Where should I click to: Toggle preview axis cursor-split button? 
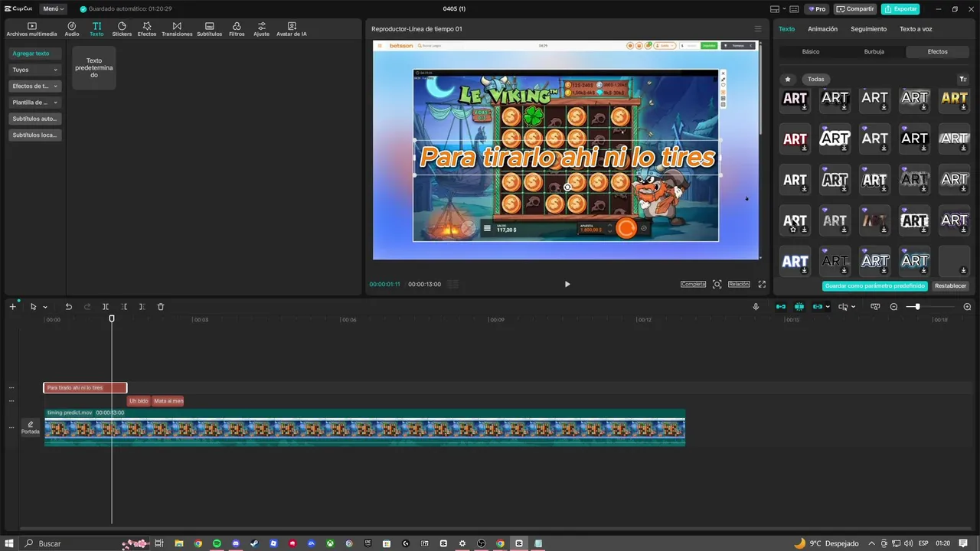pyautogui.click(x=842, y=307)
